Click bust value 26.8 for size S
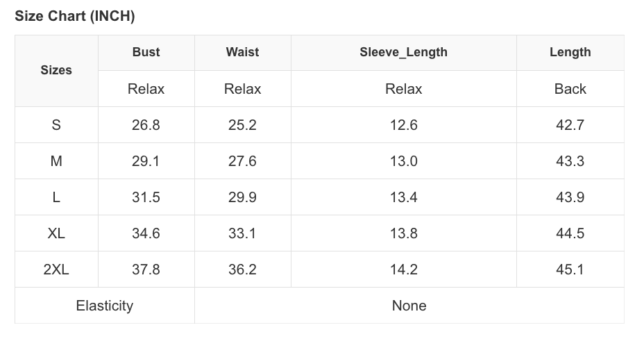The width and height of the screenshot is (644, 339). [146, 125]
